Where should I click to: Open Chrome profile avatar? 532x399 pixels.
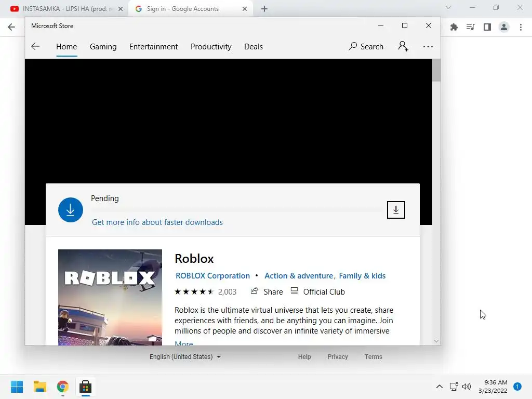click(x=504, y=27)
